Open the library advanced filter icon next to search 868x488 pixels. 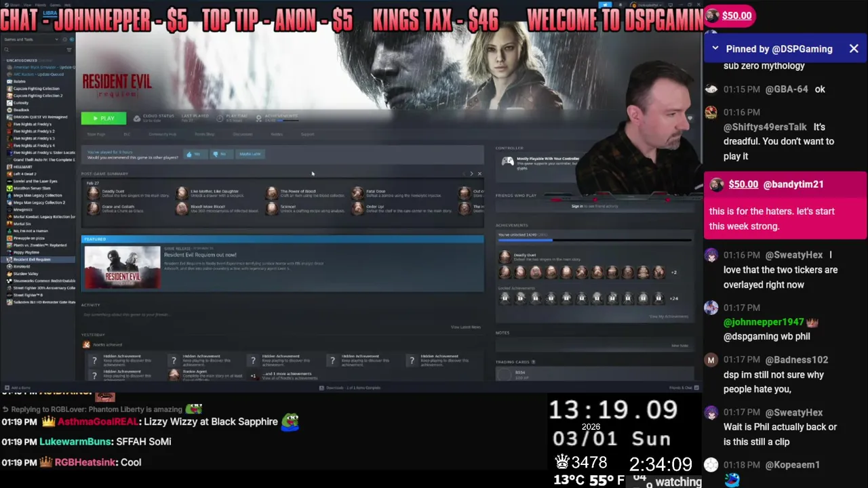coord(69,49)
